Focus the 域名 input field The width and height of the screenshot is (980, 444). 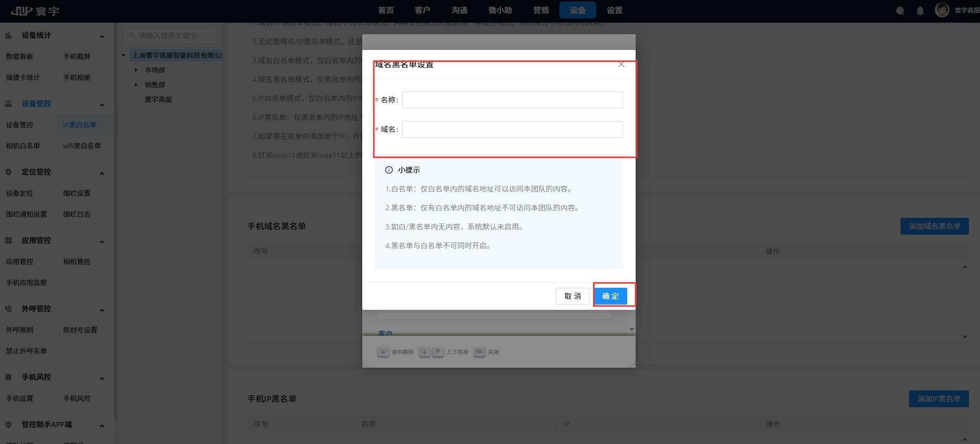pos(512,129)
